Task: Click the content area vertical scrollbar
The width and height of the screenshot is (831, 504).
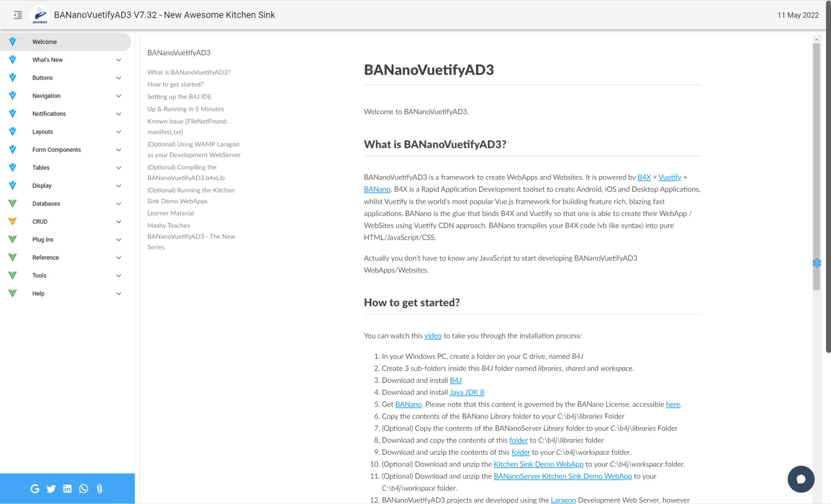Action: (x=816, y=166)
